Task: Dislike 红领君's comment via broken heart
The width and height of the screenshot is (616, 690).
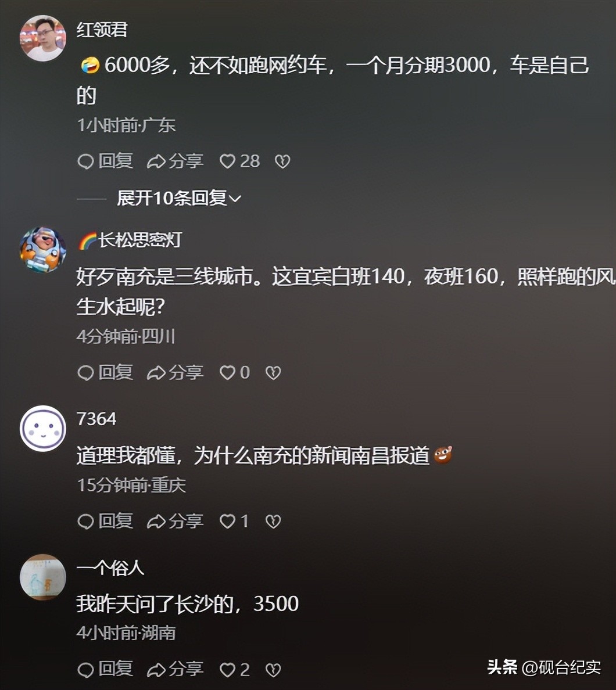Action: pyautogui.click(x=282, y=161)
